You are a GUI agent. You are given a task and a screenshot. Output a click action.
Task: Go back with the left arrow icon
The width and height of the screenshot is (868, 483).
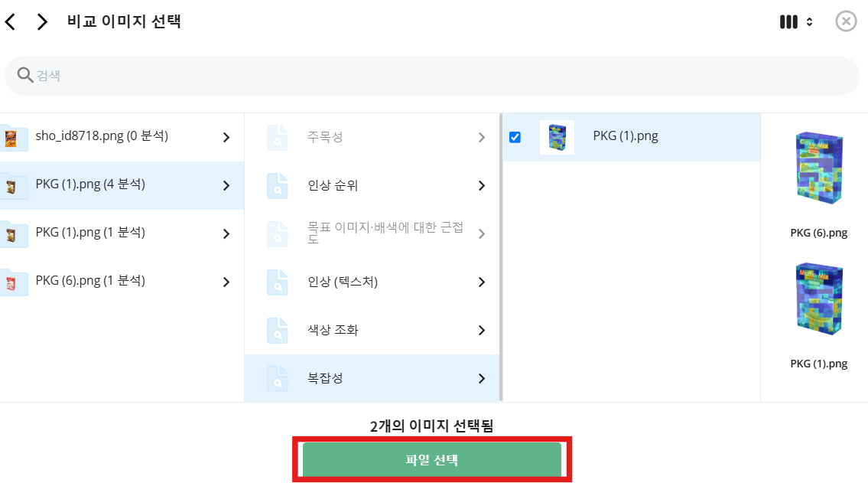click(10, 21)
